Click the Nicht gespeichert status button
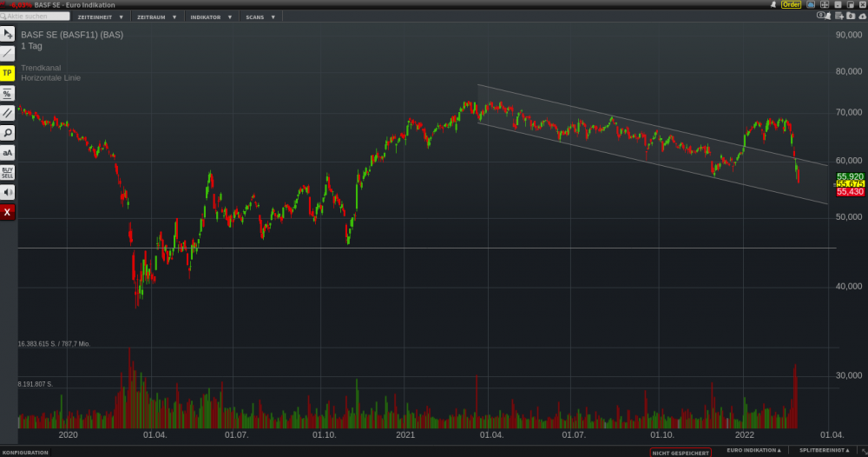This screenshot has width=868, height=457. (681, 453)
